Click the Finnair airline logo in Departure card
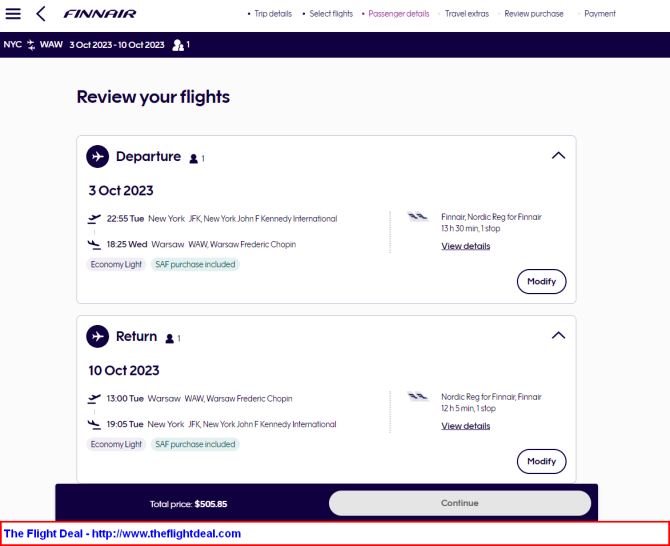The height and width of the screenshot is (546, 670). [417, 217]
